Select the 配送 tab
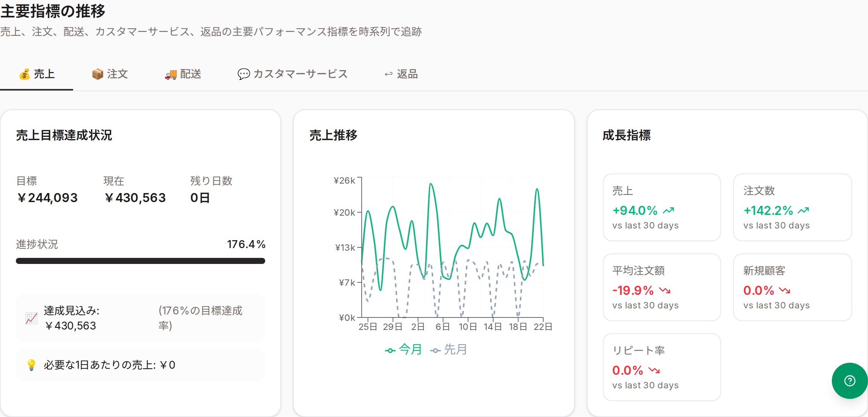 point(183,74)
